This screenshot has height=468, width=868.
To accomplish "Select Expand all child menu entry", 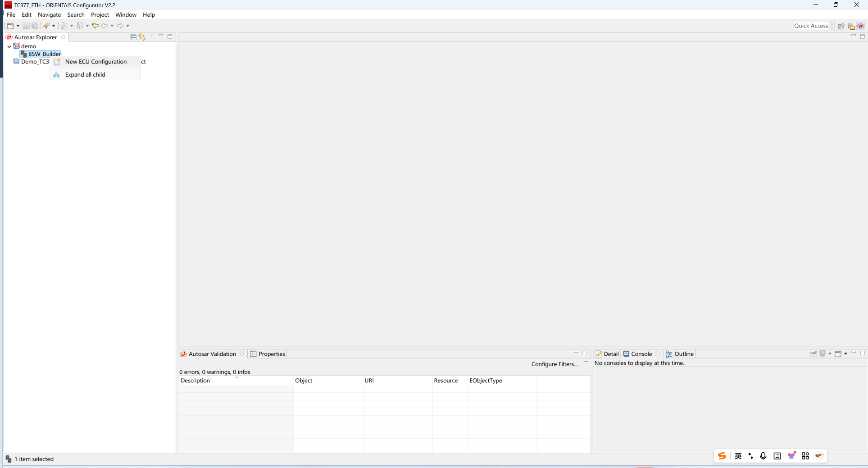I will (x=85, y=75).
